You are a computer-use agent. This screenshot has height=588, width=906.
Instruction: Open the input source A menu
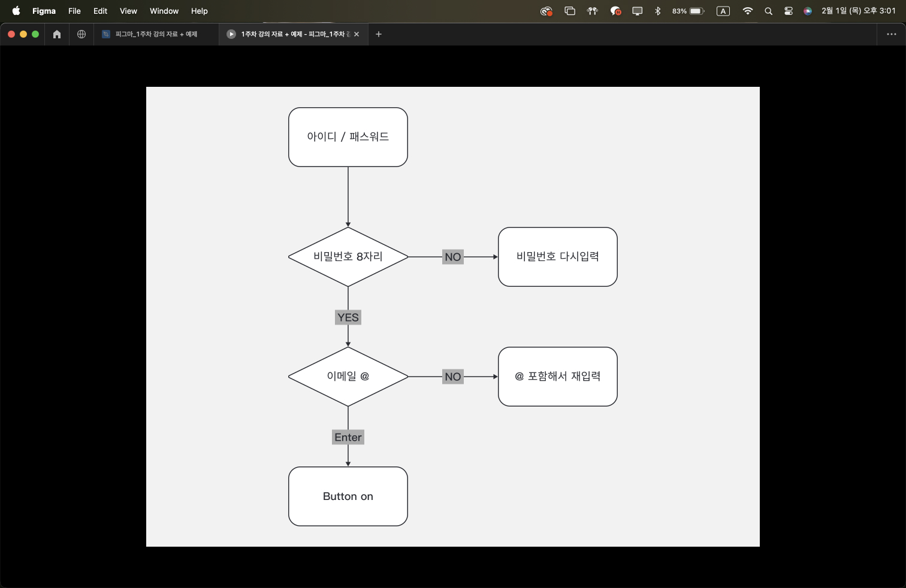point(723,11)
